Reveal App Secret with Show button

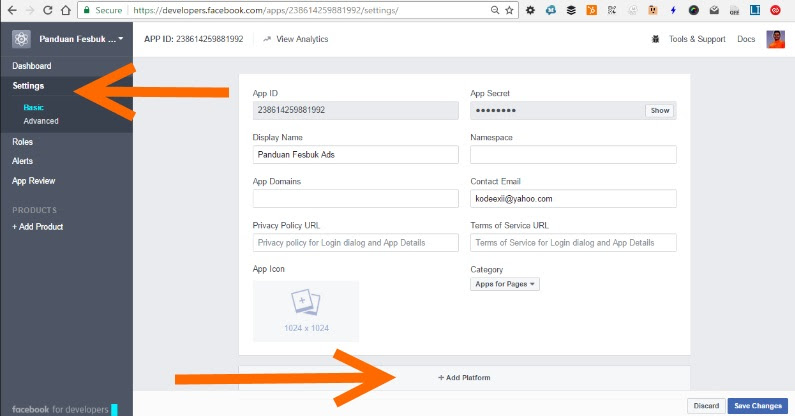(660, 111)
